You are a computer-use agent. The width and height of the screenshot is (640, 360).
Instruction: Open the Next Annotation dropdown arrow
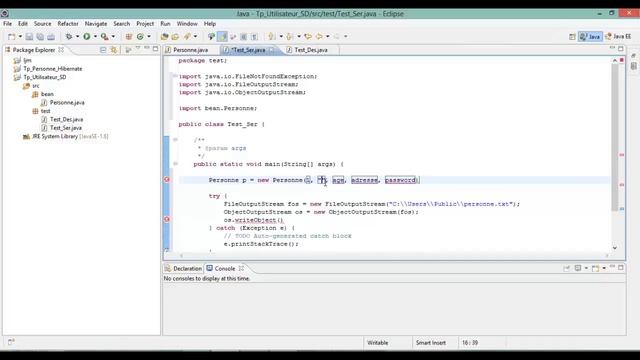click(281, 37)
